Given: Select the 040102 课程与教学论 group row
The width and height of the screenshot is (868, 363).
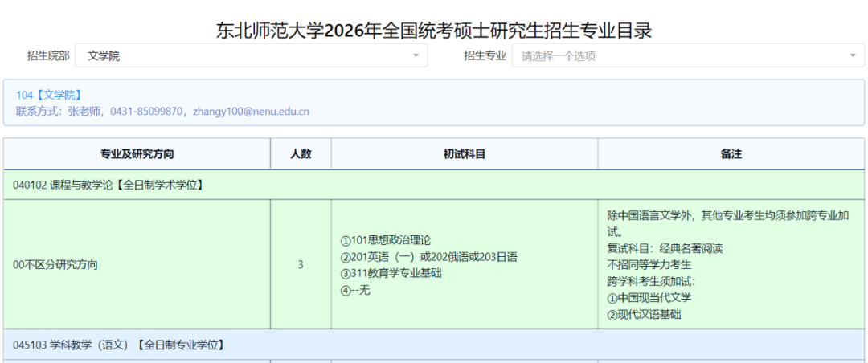Looking at the screenshot, I should click(434, 185).
